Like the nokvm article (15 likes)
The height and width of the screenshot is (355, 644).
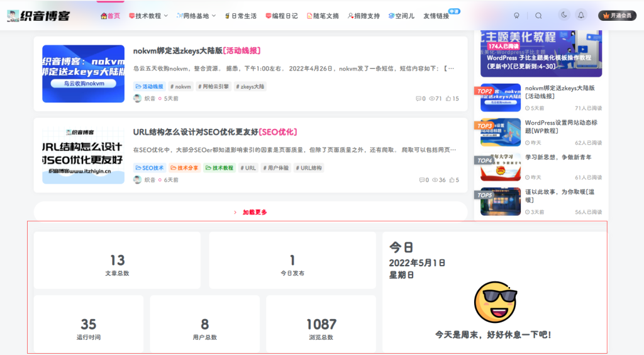tap(452, 99)
